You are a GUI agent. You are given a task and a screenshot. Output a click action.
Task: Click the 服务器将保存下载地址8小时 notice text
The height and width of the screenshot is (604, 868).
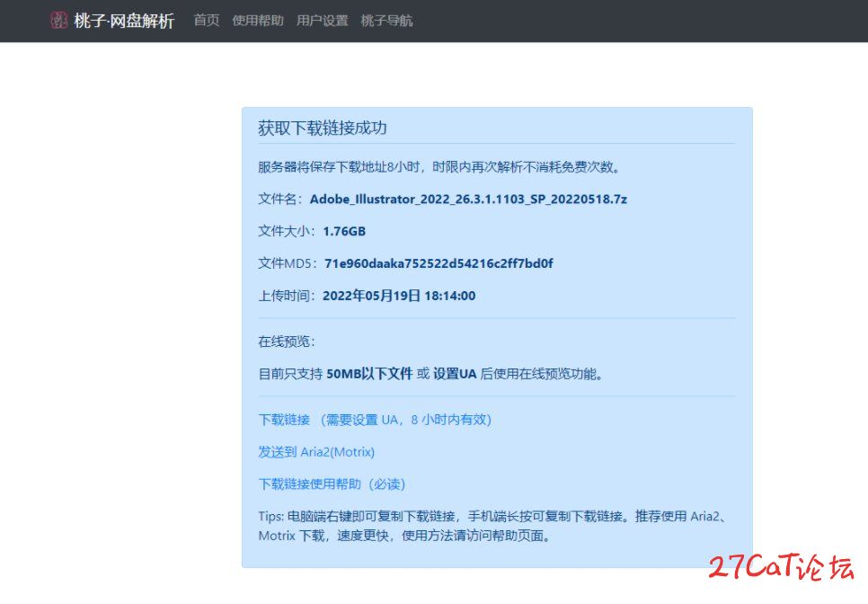439,167
